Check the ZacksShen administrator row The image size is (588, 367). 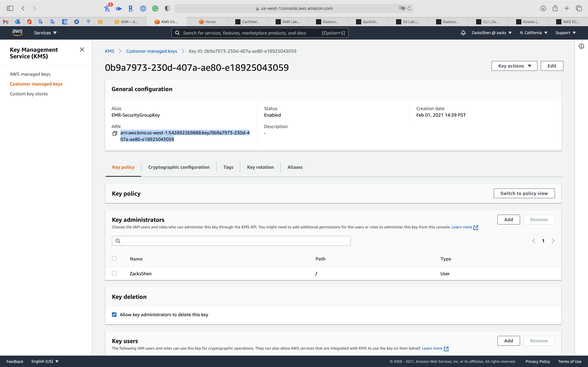[x=114, y=273]
